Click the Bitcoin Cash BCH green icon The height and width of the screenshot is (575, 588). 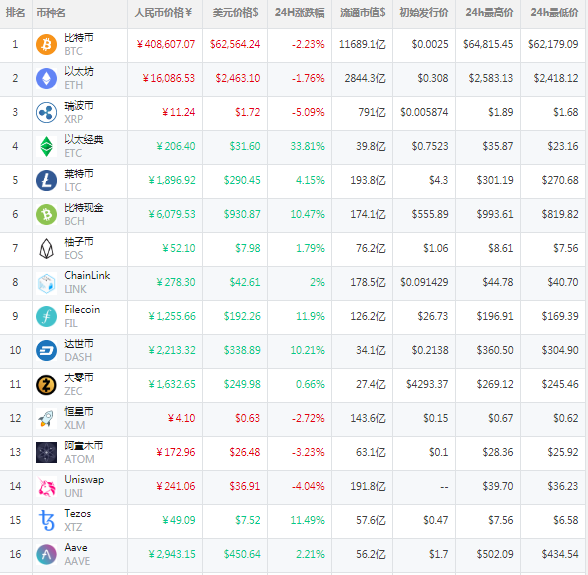pyautogui.click(x=46, y=215)
